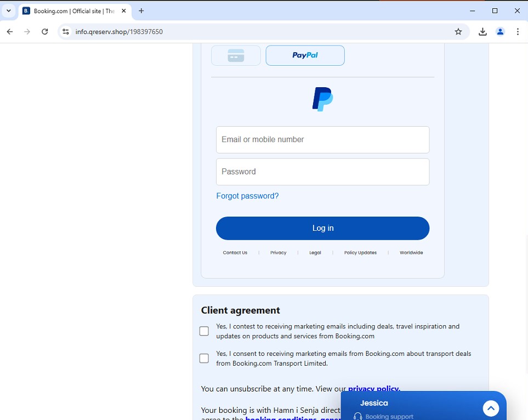Open the Contact Us footer link
The height and width of the screenshot is (420, 528).
(235, 253)
